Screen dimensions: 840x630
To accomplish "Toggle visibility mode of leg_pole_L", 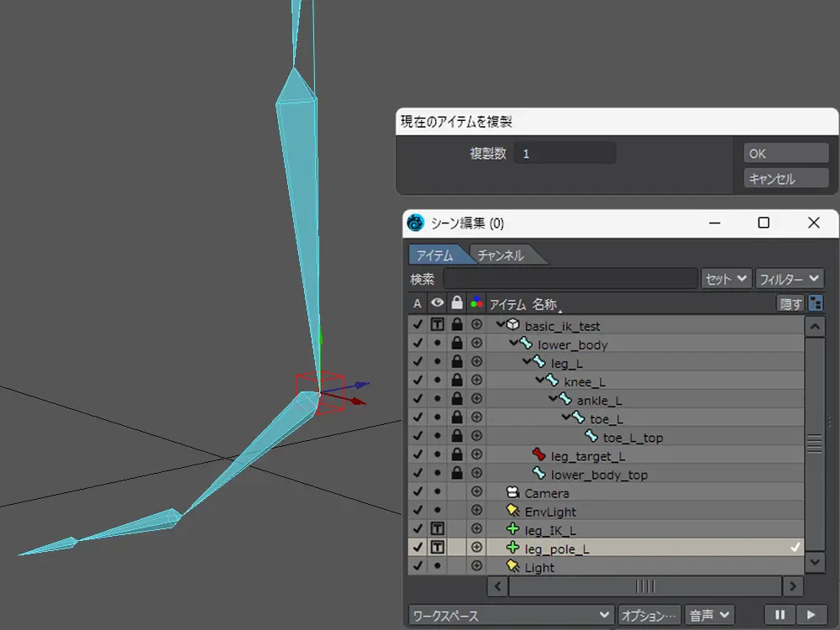I will click(437, 549).
